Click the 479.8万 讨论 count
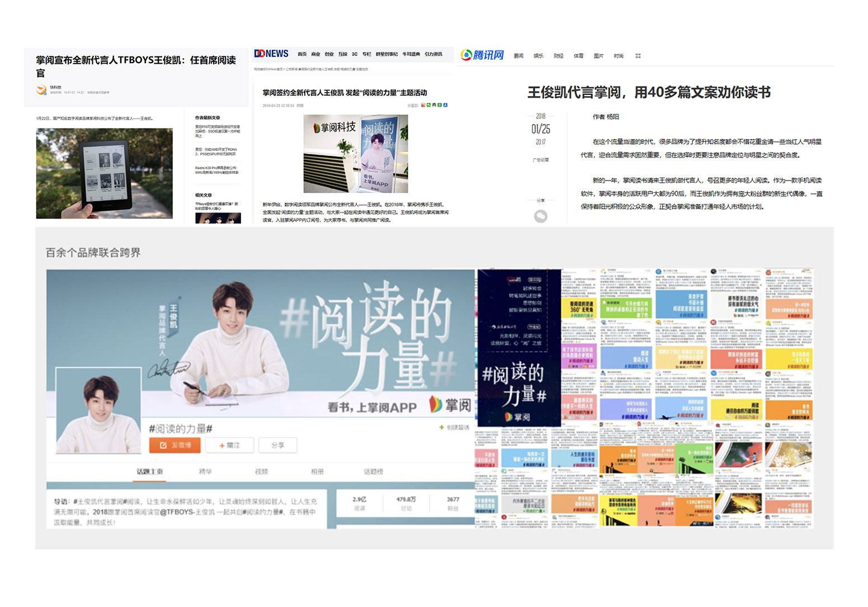The height and width of the screenshot is (607, 868). [x=406, y=503]
